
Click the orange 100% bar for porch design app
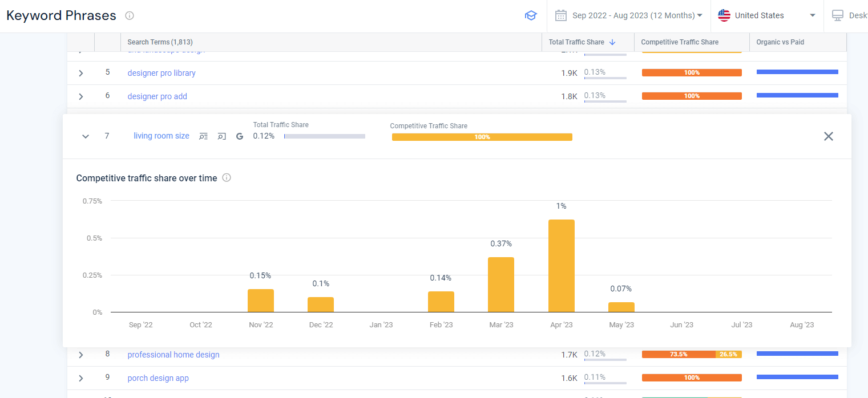pyautogui.click(x=692, y=377)
